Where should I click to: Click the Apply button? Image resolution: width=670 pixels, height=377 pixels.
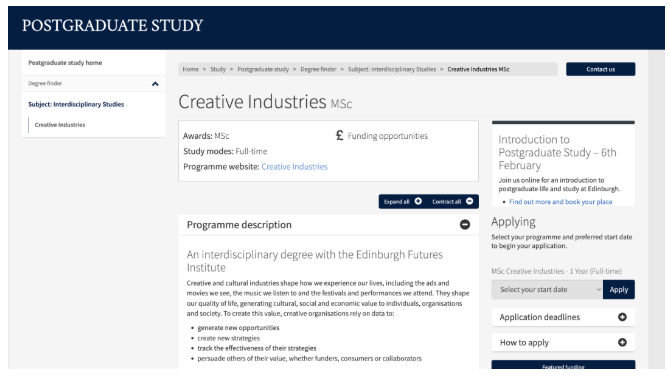(x=619, y=289)
